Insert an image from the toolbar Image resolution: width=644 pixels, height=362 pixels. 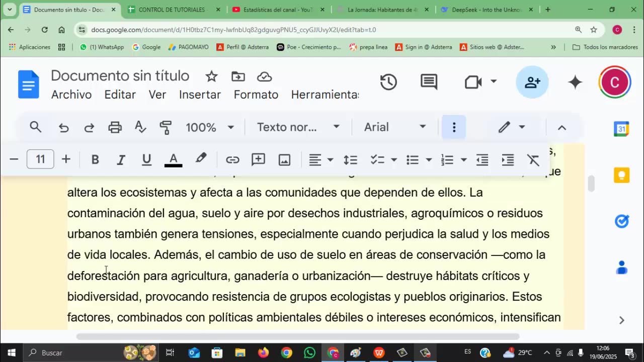coord(284,160)
